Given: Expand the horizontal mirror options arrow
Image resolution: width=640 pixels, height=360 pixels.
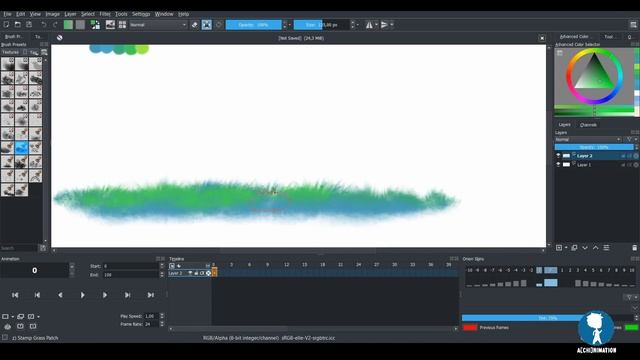Looking at the screenshot, I should (x=376, y=25).
